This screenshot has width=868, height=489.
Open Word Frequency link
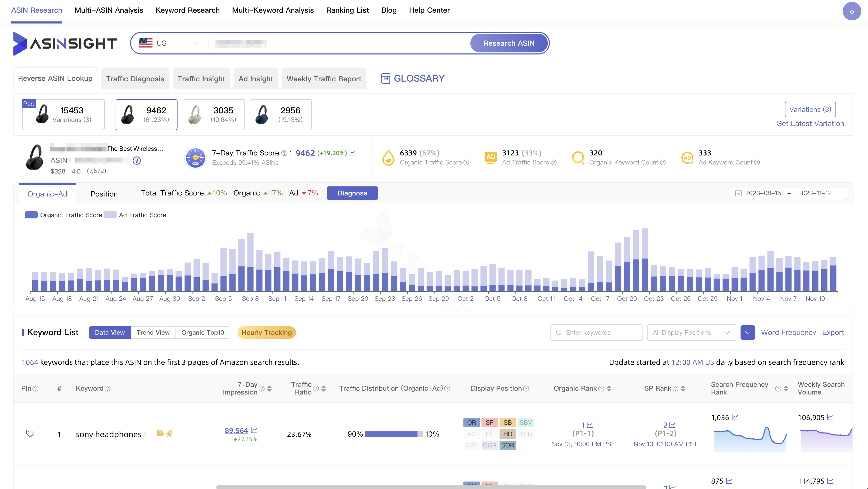pyautogui.click(x=788, y=333)
